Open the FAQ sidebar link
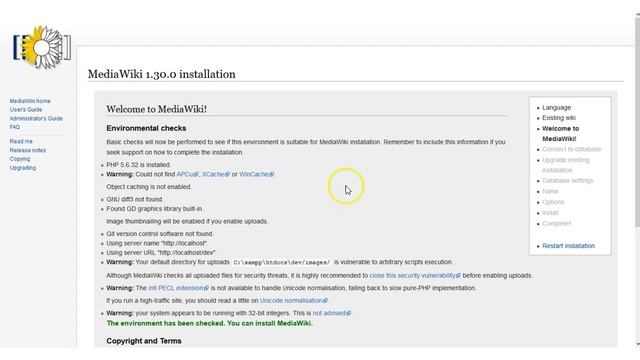Screen dimensions: 640x360 [15, 127]
